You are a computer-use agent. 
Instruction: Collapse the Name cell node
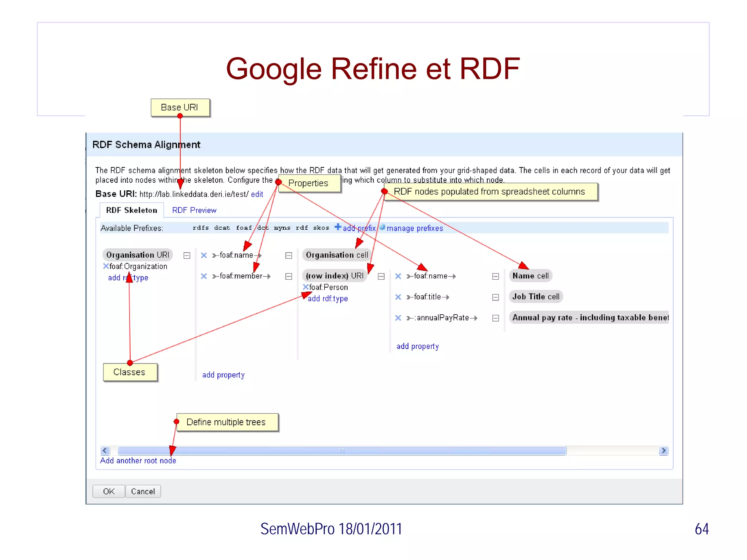[x=495, y=276]
